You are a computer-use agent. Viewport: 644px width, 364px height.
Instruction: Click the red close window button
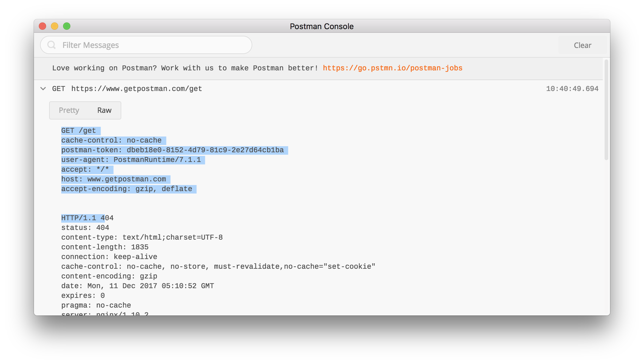(x=42, y=26)
